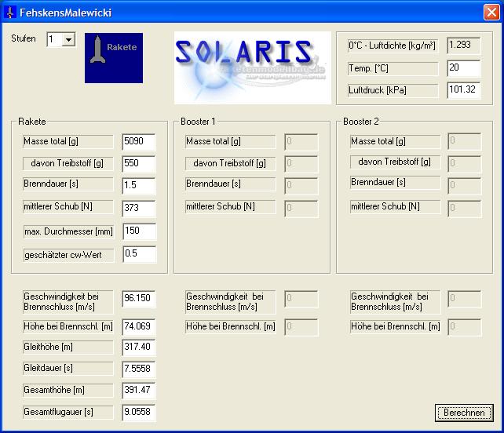Click the Gleithöhe [m] label
Viewport: 504px width, 433px height.
point(68,347)
